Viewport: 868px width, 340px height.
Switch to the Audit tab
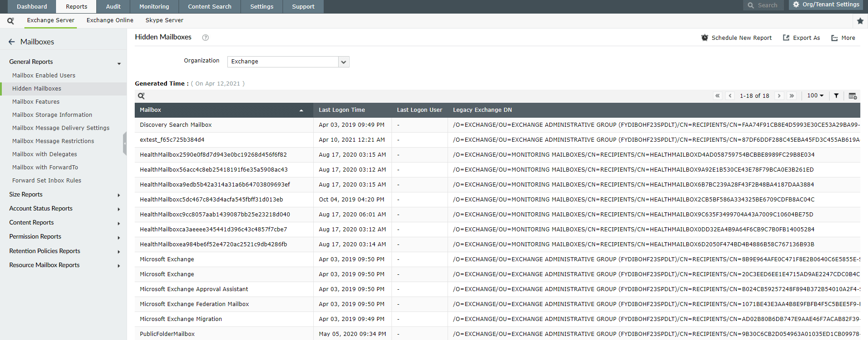coord(113,7)
